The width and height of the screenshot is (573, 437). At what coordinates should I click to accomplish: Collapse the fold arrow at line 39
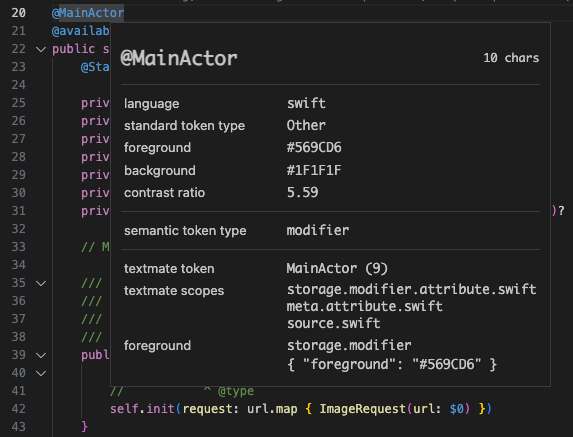(x=41, y=355)
